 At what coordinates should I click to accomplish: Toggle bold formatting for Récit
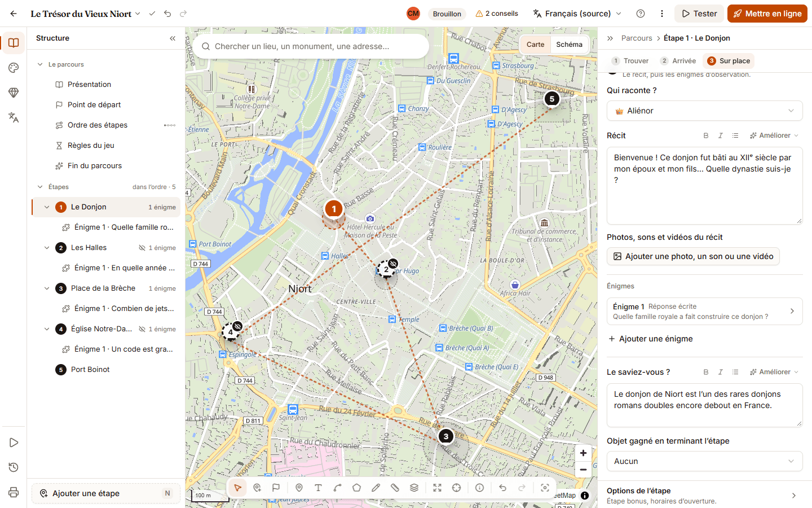(x=706, y=135)
